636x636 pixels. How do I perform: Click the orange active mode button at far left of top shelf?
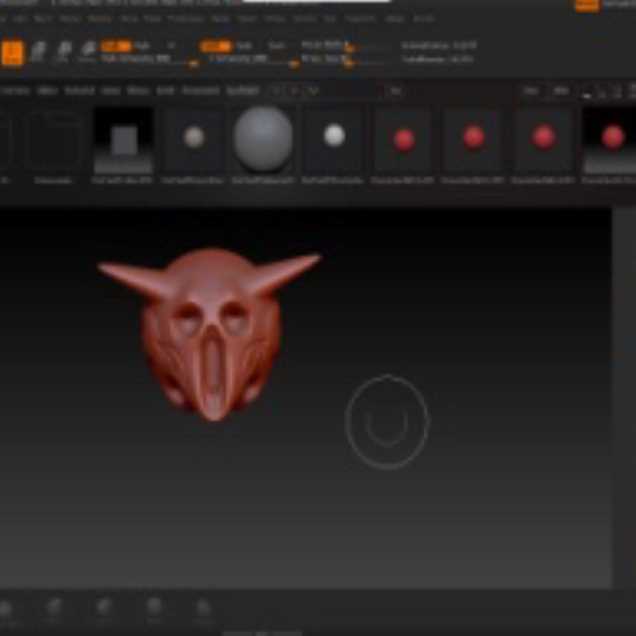click(x=12, y=52)
